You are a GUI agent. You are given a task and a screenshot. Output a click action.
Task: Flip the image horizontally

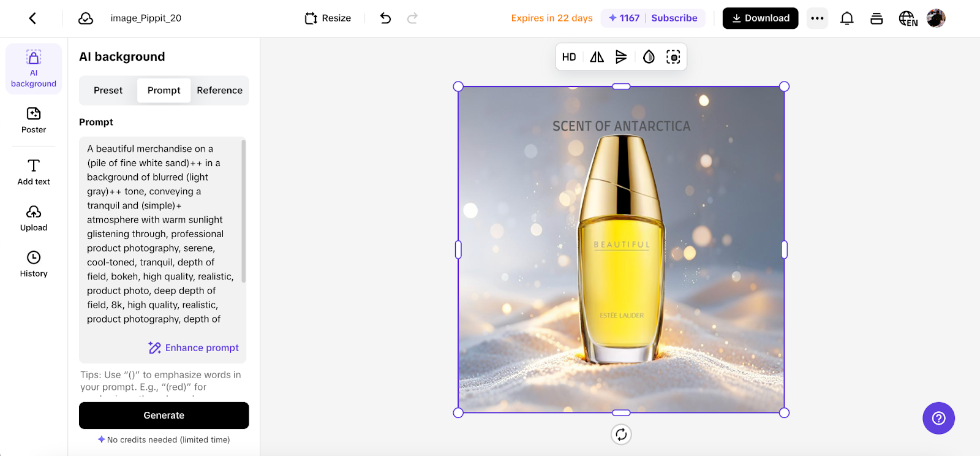click(597, 57)
